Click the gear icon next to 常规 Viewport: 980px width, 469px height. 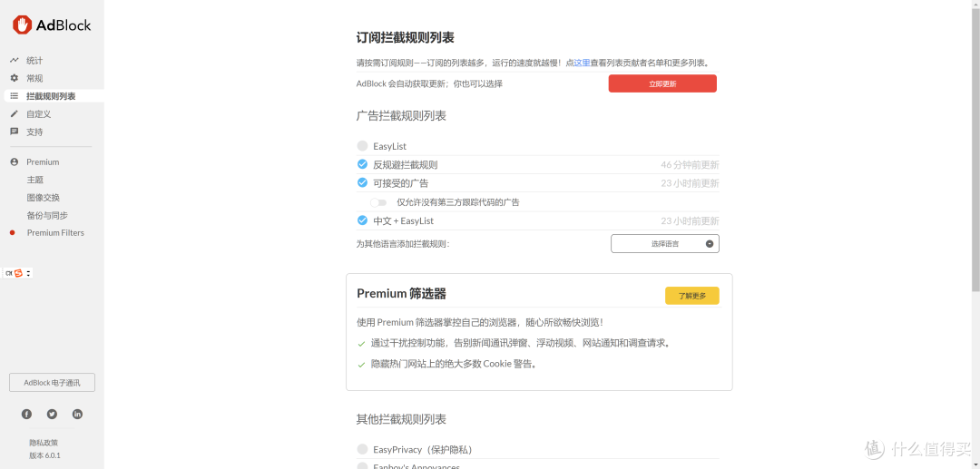15,78
